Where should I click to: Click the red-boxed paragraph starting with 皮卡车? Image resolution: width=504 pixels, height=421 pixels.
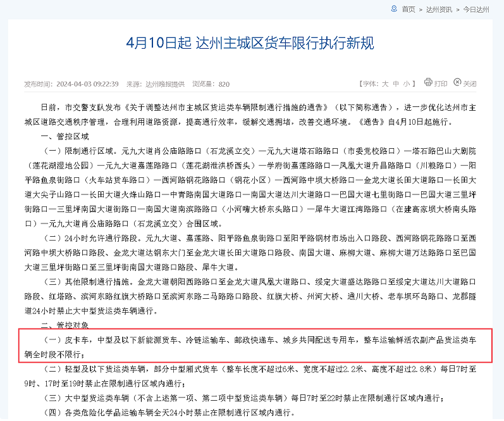click(x=252, y=346)
